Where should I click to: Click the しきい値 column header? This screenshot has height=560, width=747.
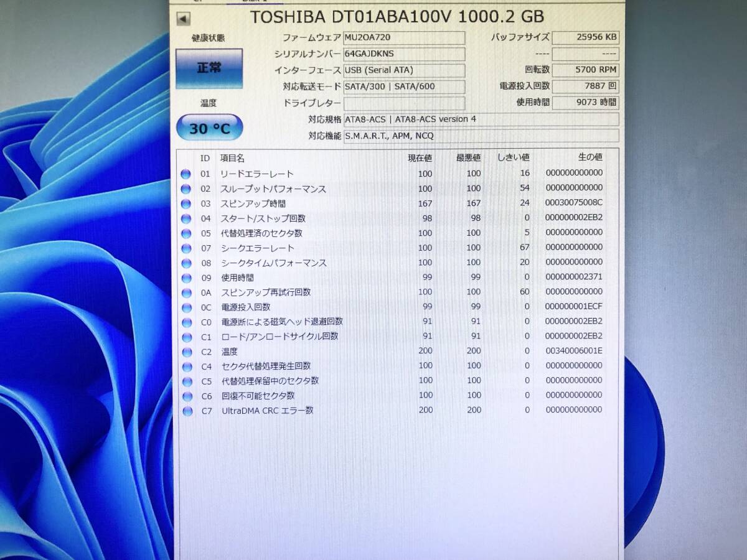pyautogui.click(x=514, y=158)
